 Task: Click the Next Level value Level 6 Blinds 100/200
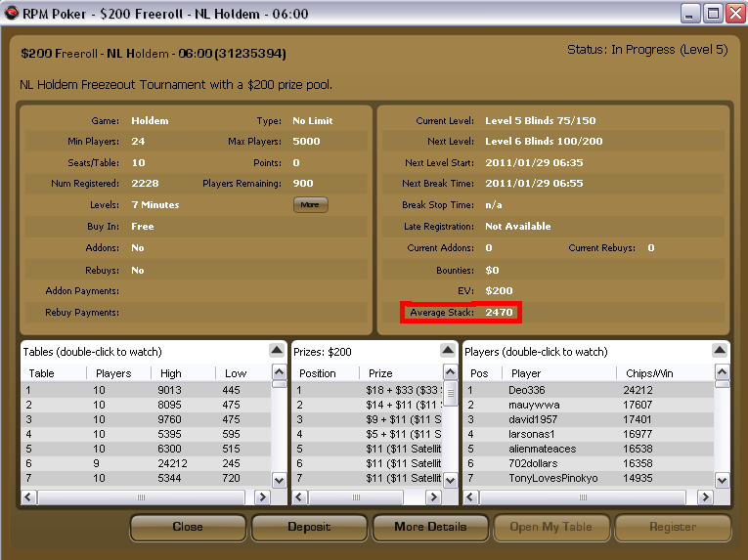coord(544,141)
